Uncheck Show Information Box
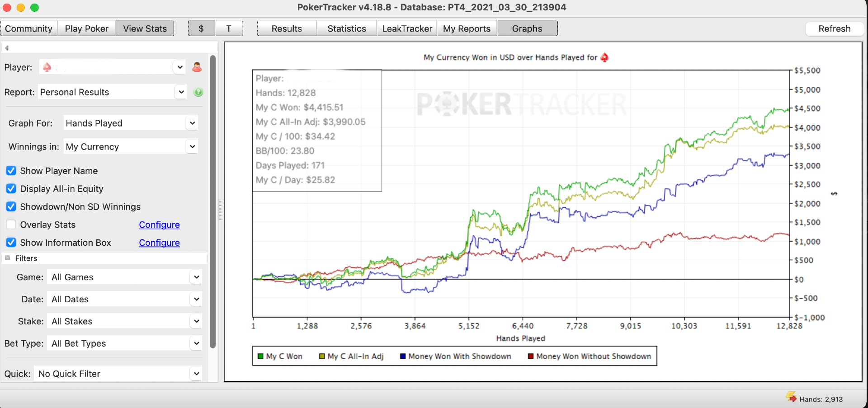This screenshot has width=868, height=408. pyautogui.click(x=11, y=243)
